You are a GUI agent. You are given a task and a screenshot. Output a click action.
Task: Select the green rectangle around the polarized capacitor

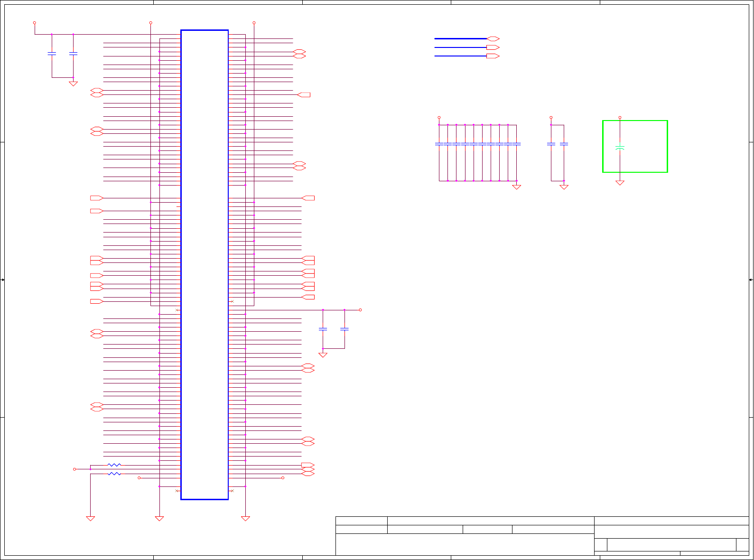(635, 146)
